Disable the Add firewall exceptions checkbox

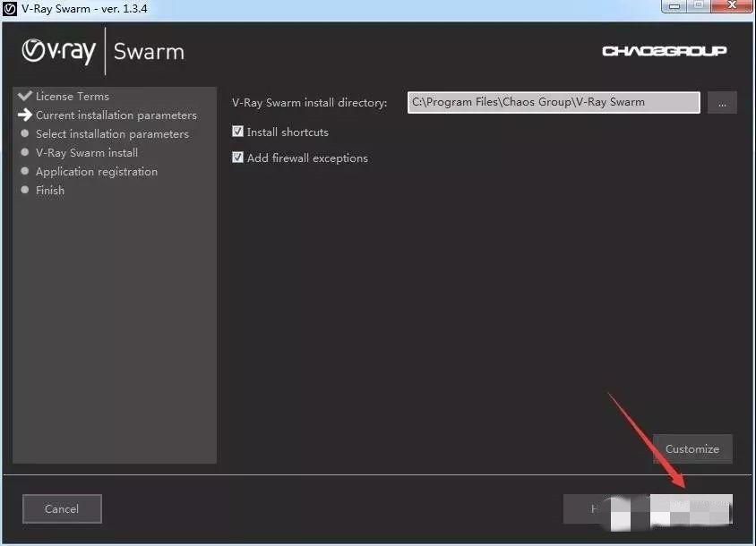pyautogui.click(x=238, y=158)
